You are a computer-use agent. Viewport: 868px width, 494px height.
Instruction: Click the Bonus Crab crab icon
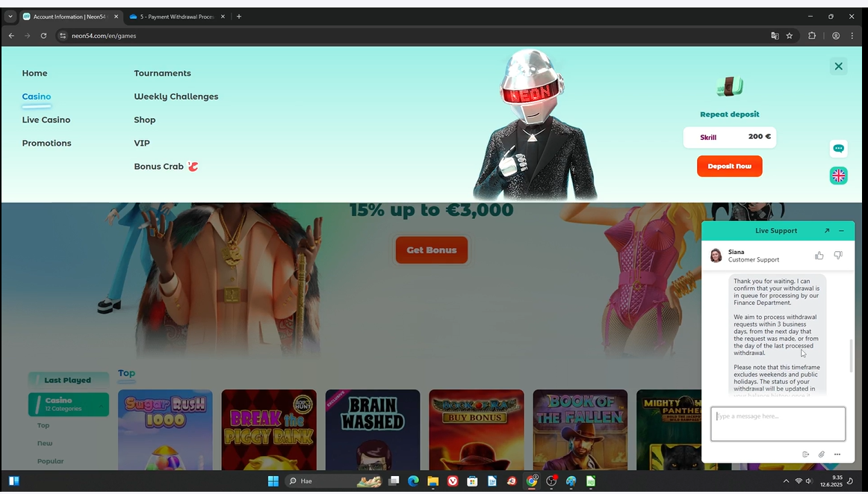tap(193, 166)
